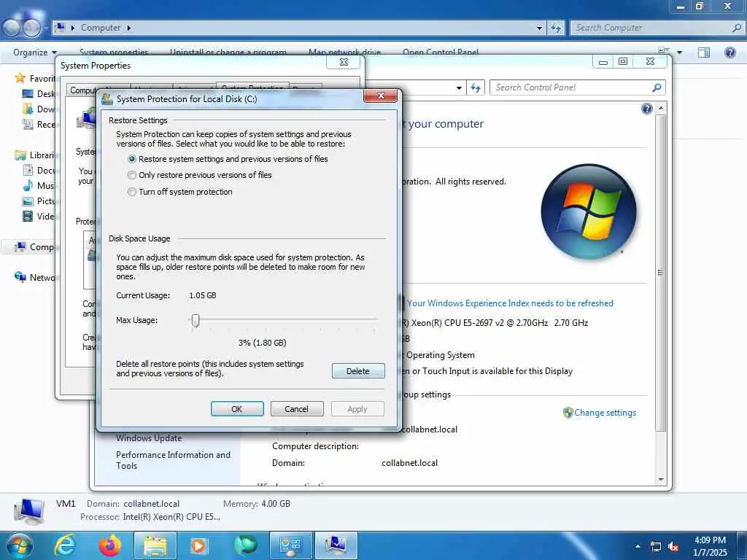Select Desktop in navigation pane
Image resolution: width=747 pixels, height=560 pixels.
(39, 94)
